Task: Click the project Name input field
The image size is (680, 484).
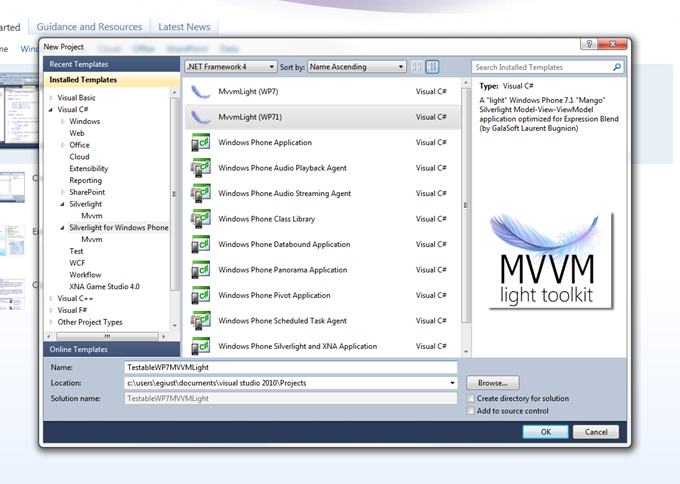Action: pos(291,367)
